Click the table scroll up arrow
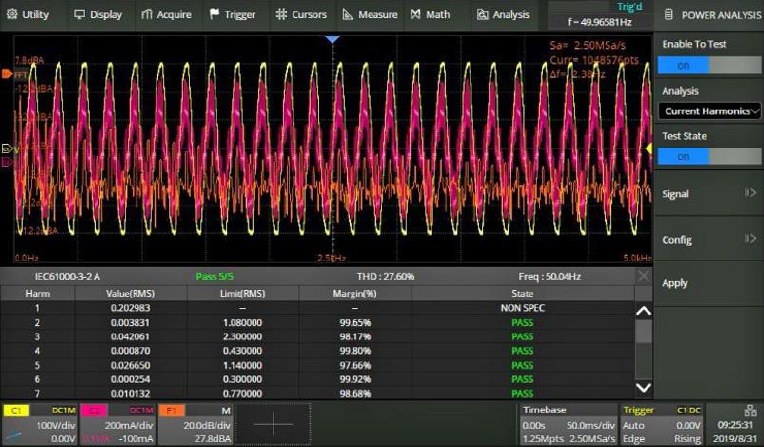The image size is (764, 447). point(644,311)
